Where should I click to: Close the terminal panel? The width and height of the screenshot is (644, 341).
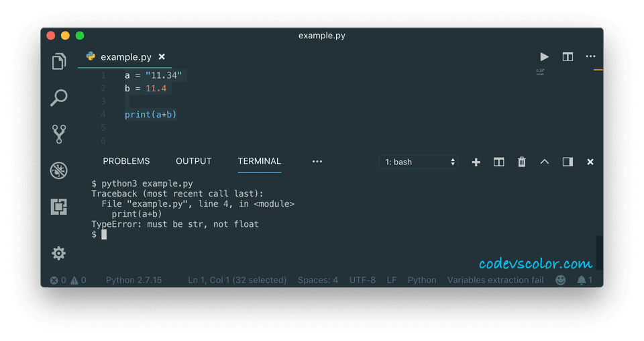(590, 162)
